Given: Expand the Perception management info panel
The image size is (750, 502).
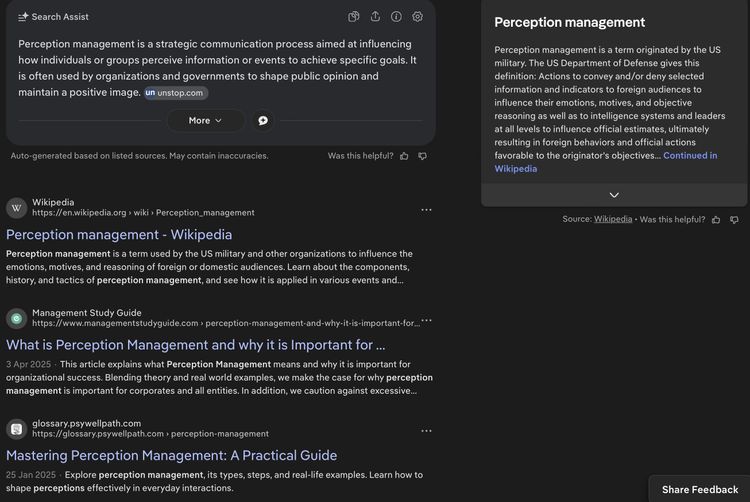Looking at the screenshot, I should tap(614, 195).
